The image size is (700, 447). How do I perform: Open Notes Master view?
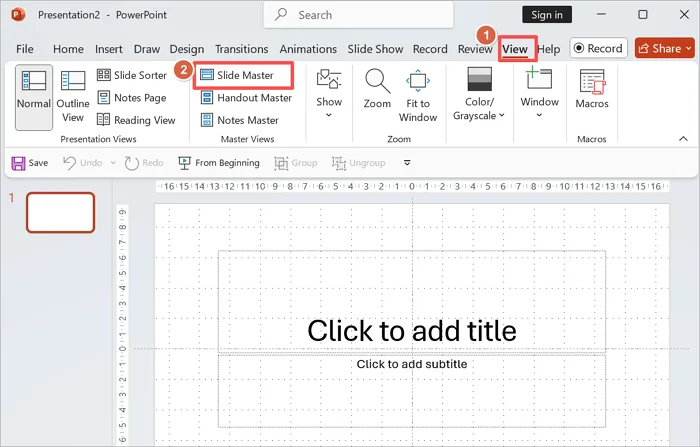[x=239, y=120]
